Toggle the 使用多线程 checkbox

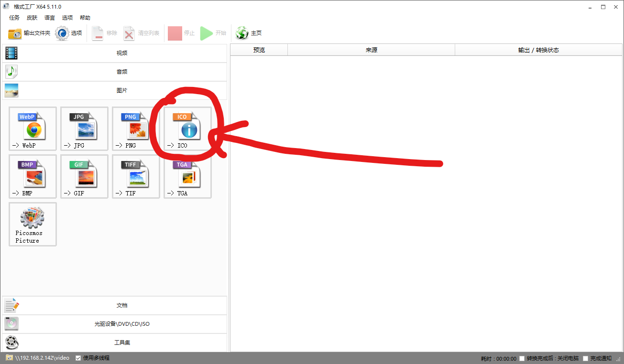(x=78, y=358)
